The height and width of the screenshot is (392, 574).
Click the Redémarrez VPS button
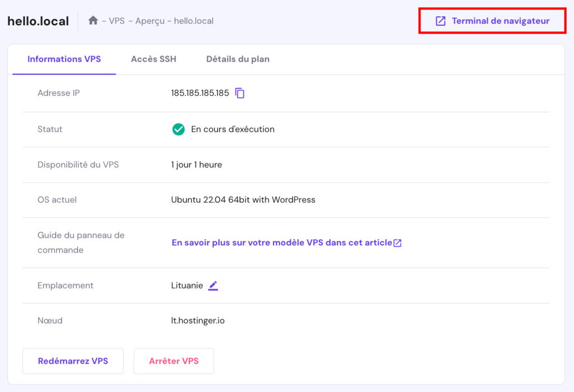[72, 361]
